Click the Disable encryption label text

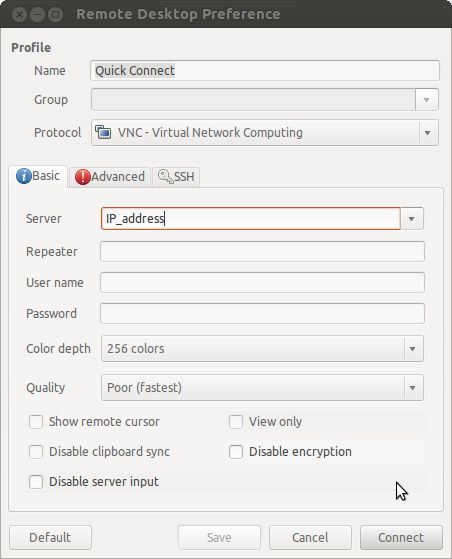300,452
